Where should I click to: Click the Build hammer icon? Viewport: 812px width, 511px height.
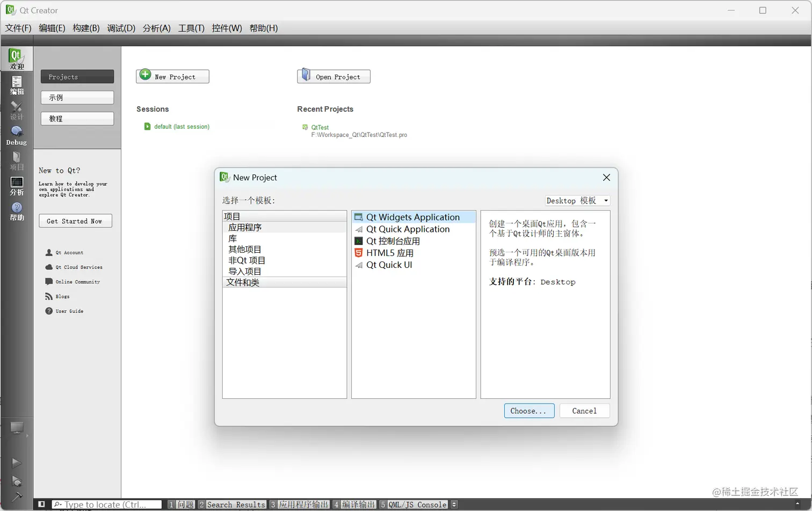(17, 497)
